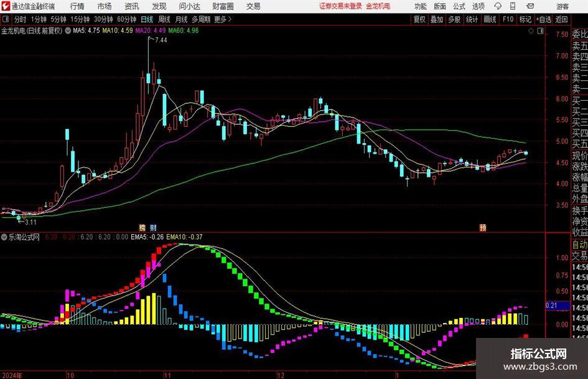The image size is (588, 379).
Task: Open the 版面 menu
Action: (440, 6)
